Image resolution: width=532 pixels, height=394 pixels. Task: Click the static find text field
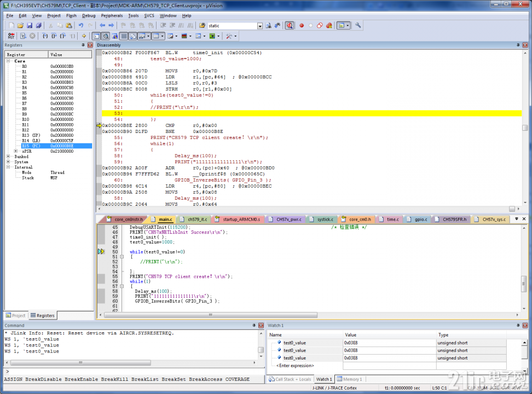coord(233,26)
